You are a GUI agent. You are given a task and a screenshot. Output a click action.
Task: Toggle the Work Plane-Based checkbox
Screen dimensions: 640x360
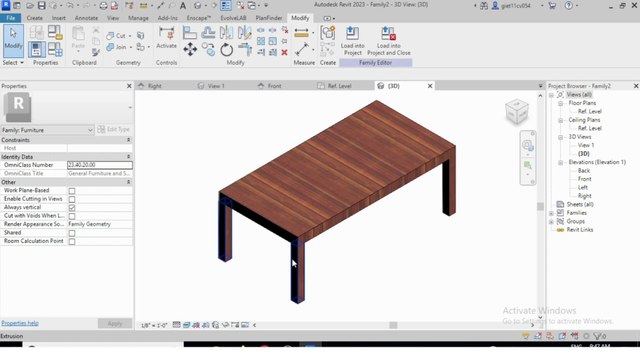coord(72,191)
